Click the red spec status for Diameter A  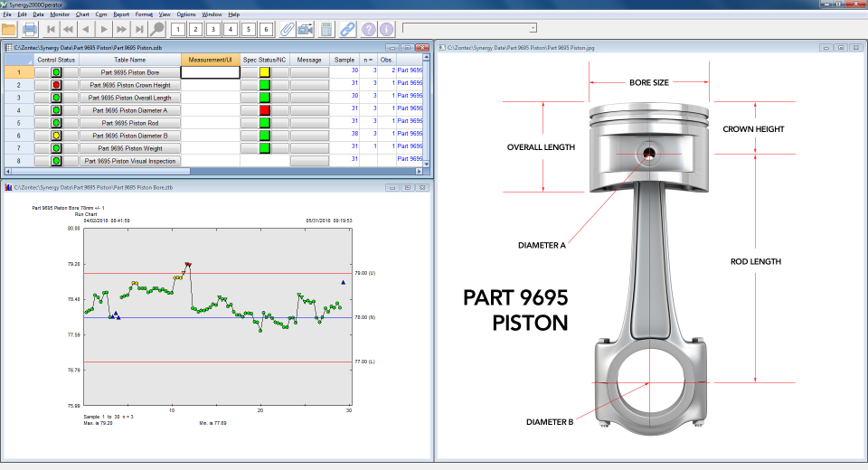pyautogui.click(x=265, y=109)
